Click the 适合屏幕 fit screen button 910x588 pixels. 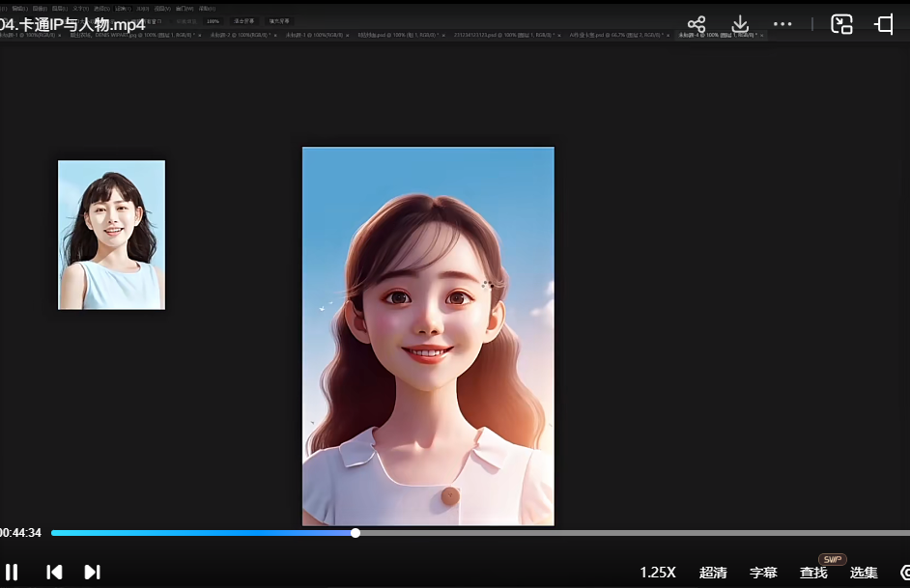click(x=243, y=21)
